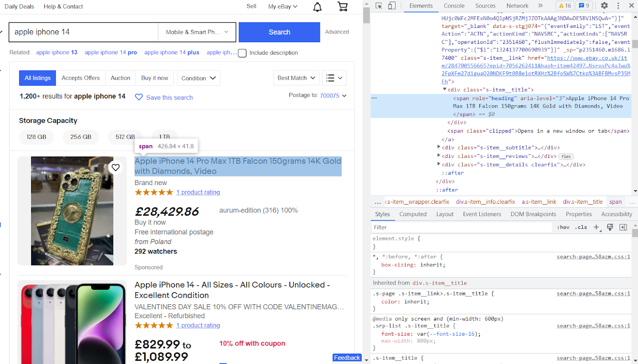This screenshot has height=364, width=638.
Task: Add gold iPhone listing to watchlist heart
Action: (116, 167)
